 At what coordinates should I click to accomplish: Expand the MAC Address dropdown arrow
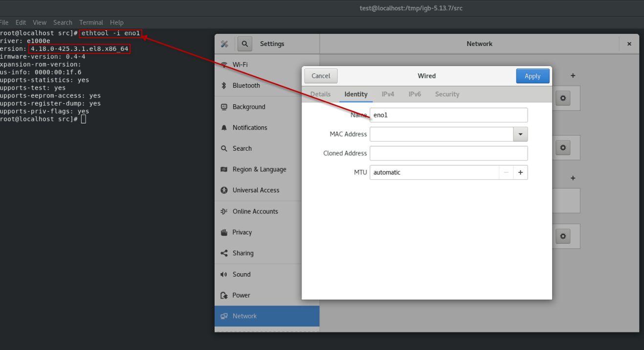(x=520, y=134)
